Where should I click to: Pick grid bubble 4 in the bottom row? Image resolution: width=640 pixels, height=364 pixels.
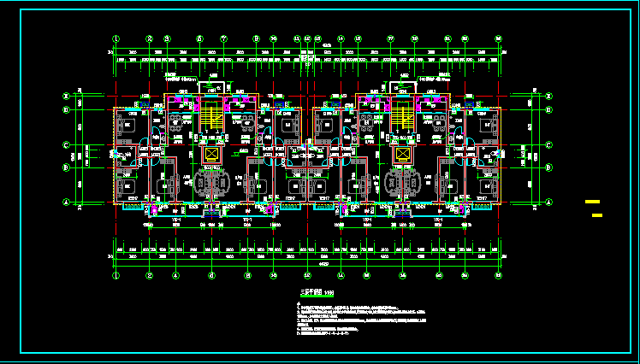175,275
